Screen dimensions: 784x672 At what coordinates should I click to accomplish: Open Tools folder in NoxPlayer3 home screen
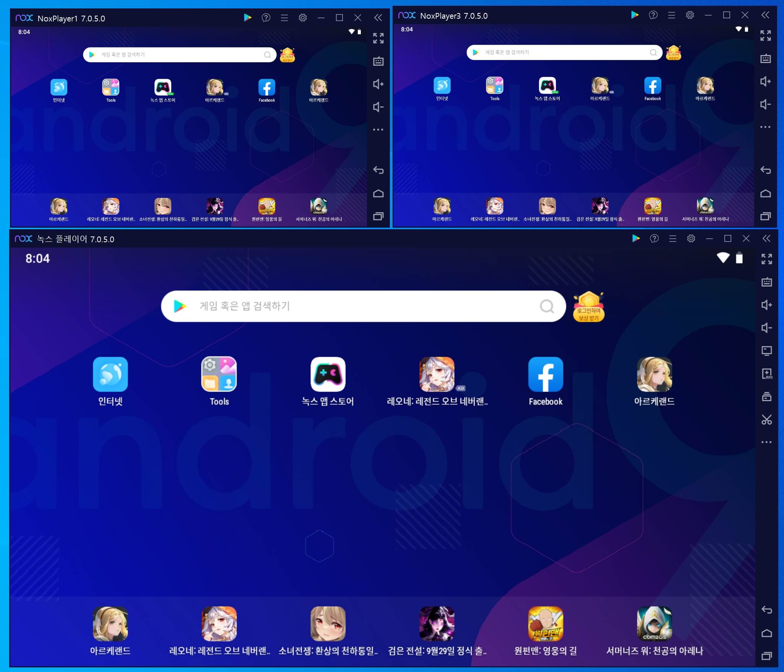point(494,86)
